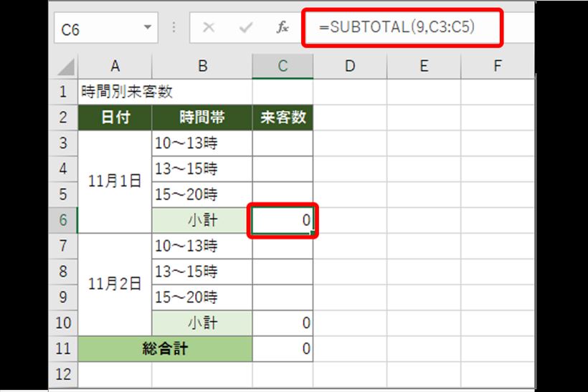This screenshot has width=588, height=392.
Task: Select 13～15時 cell in row 8
Action: pyautogui.click(x=202, y=272)
